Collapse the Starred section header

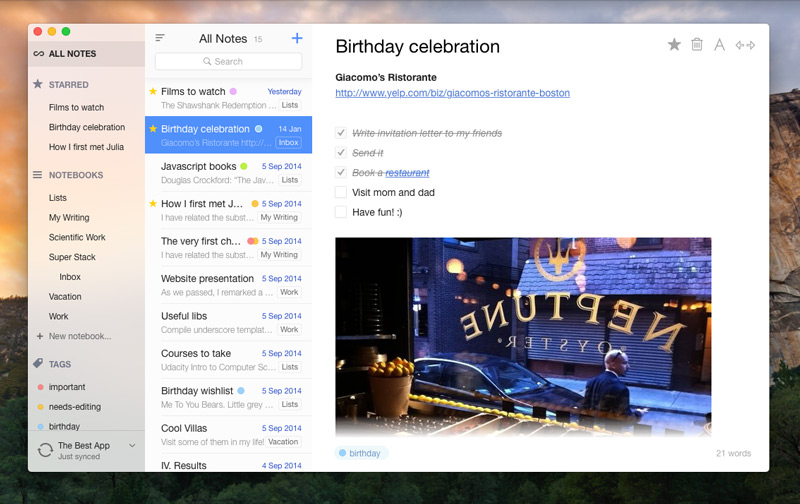[x=68, y=85]
